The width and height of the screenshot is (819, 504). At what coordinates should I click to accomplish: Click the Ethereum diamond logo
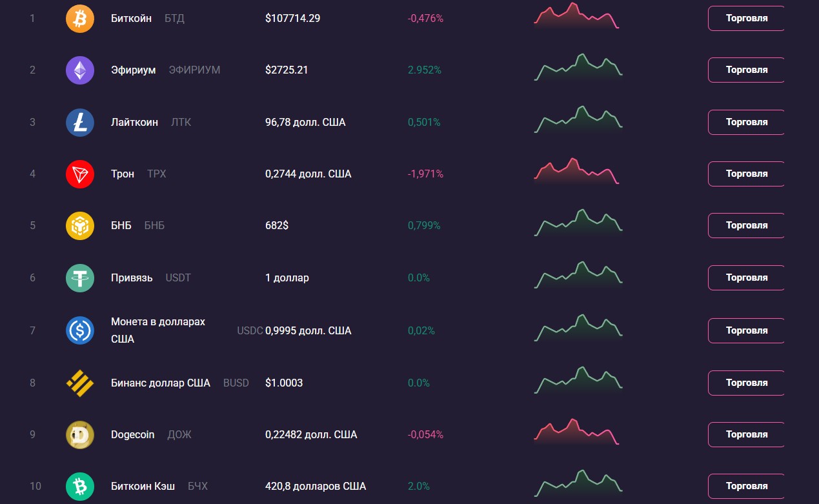pyautogui.click(x=80, y=70)
